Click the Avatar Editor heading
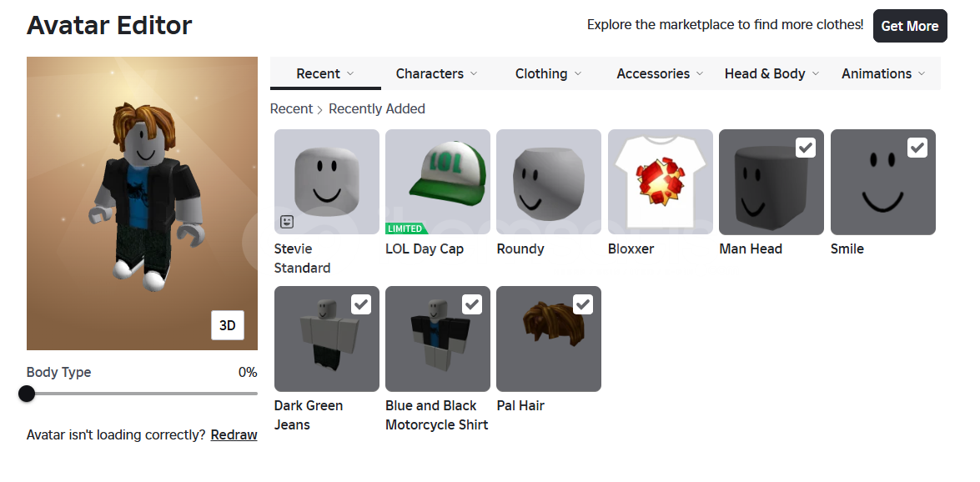 (x=109, y=26)
